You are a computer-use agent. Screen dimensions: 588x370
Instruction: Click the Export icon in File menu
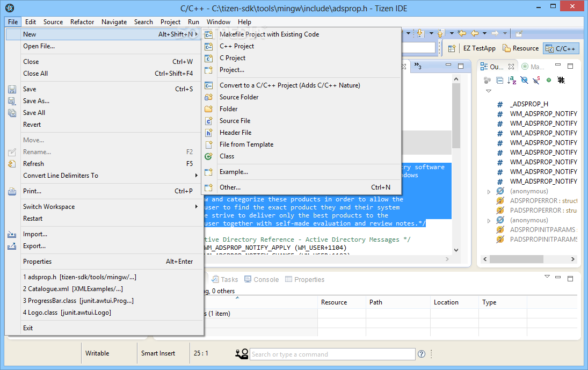click(x=12, y=246)
